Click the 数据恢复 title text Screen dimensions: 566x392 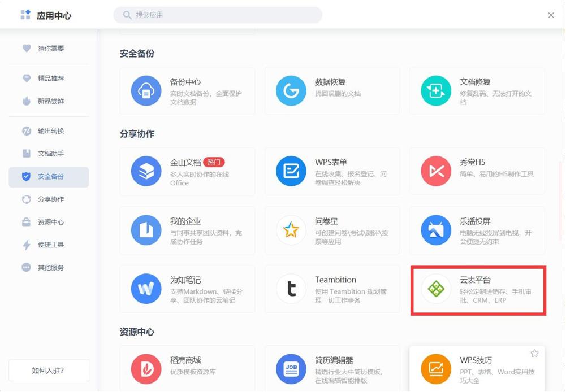point(330,82)
